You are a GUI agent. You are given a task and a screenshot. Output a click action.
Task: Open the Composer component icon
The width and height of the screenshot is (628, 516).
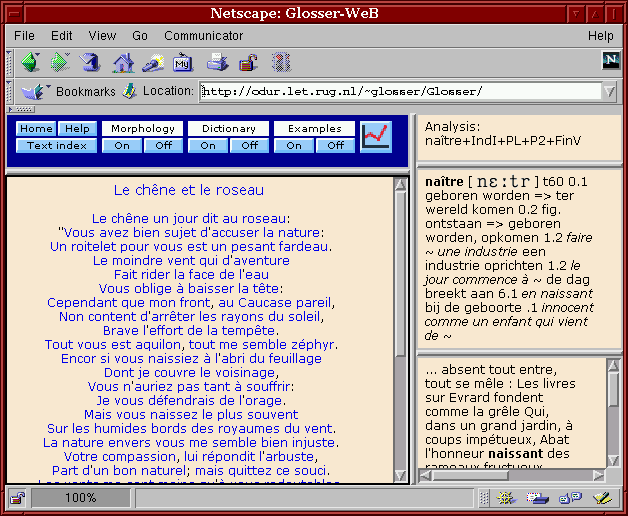pyautogui.click(x=602, y=498)
